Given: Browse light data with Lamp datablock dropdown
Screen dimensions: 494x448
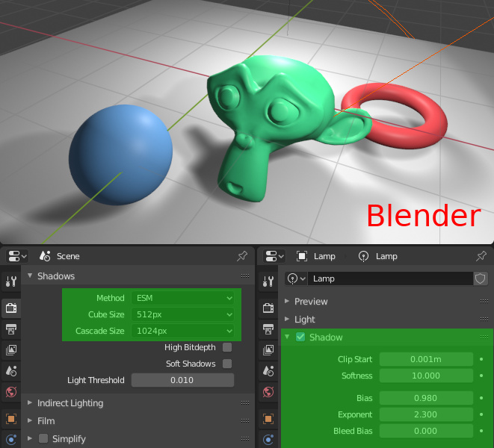Looking at the screenshot, I should tap(296, 279).
